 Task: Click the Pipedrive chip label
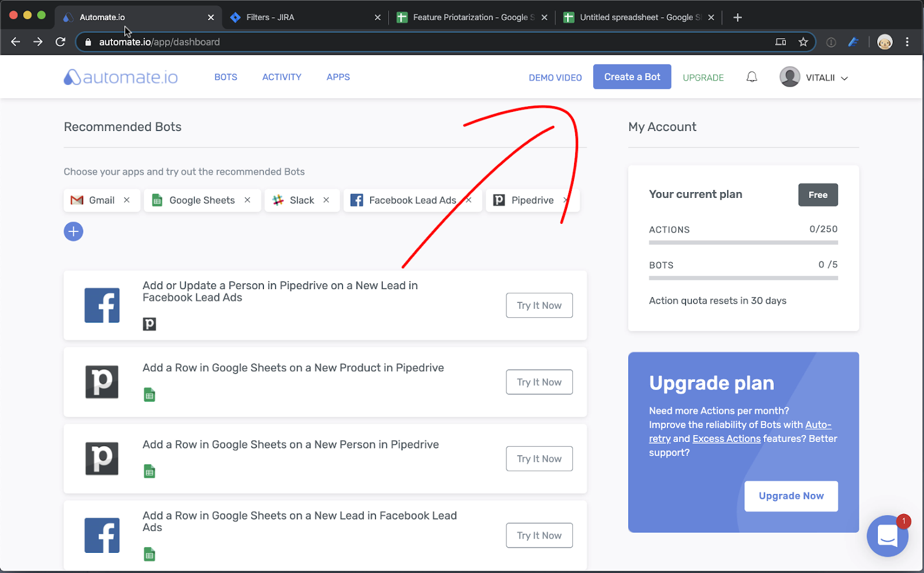[532, 200]
